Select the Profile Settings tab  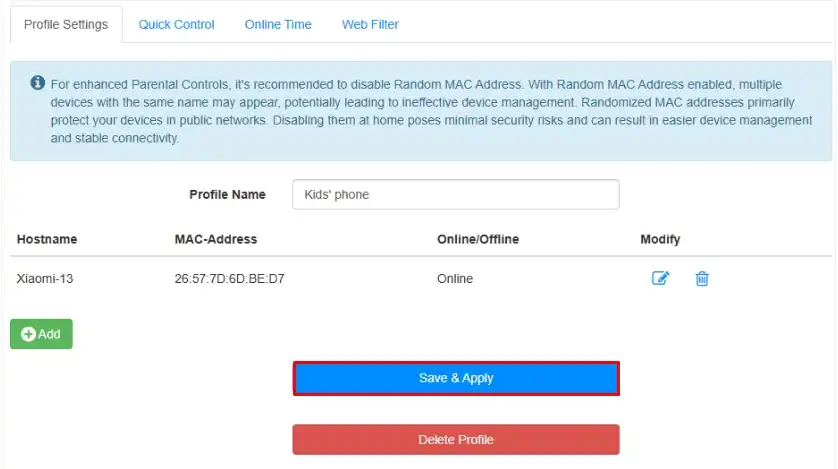66,24
